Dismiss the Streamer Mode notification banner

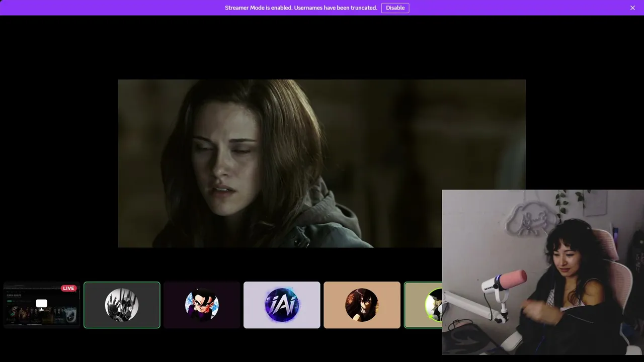coord(632,8)
